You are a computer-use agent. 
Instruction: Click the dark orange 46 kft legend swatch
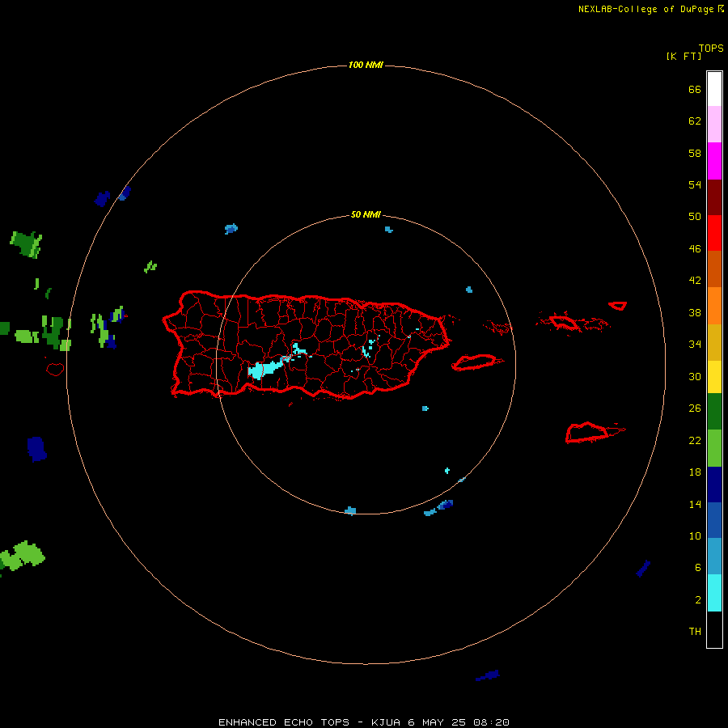click(x=714, y=269)
